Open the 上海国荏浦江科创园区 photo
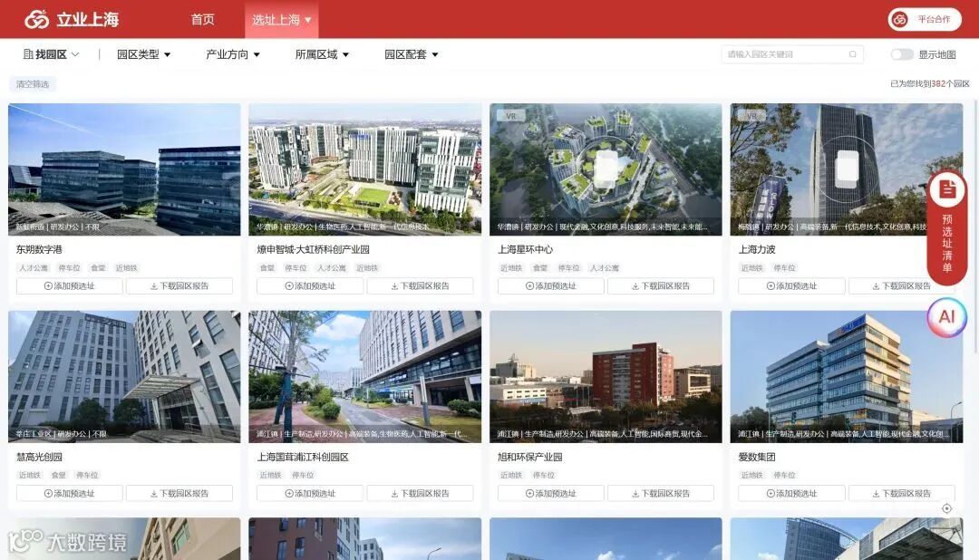The image size is (979, 560). (x=364, y=376)
